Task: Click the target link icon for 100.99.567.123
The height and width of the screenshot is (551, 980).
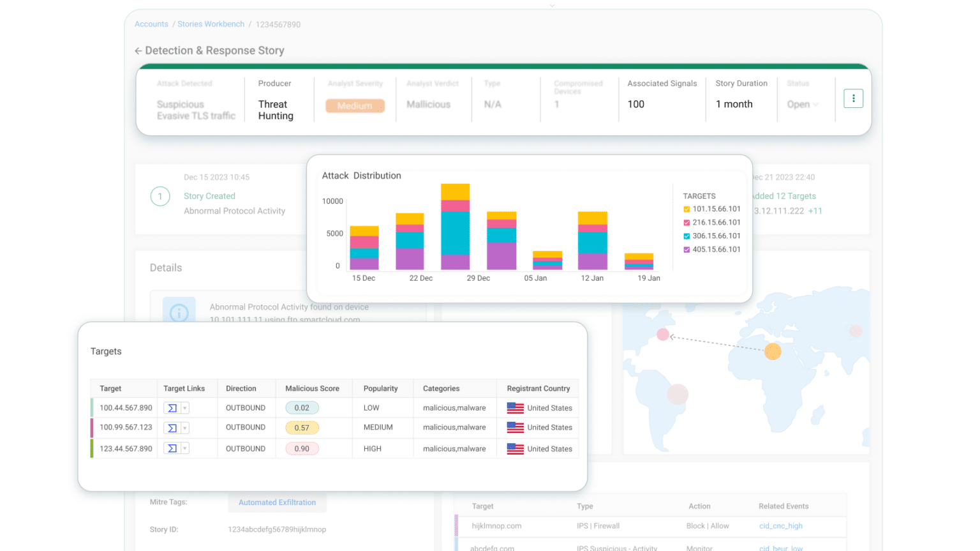Action: click(x=172, y=428)
